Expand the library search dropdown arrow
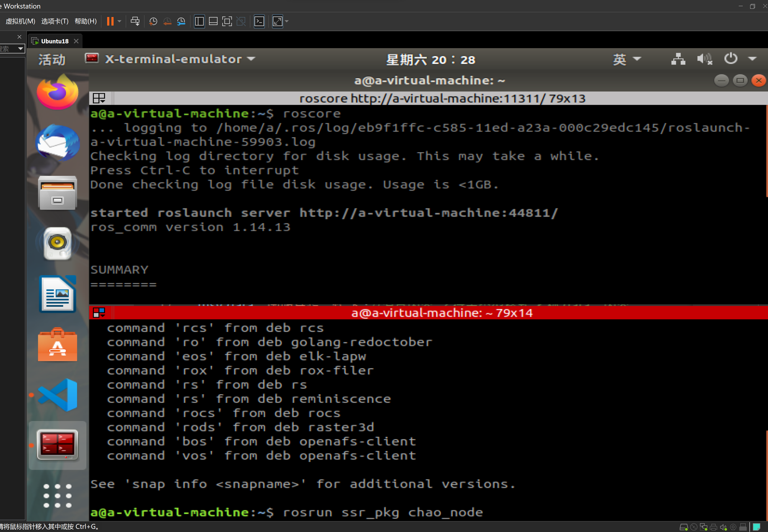Viewport: 768px width, 532px height. click(20, 49)
